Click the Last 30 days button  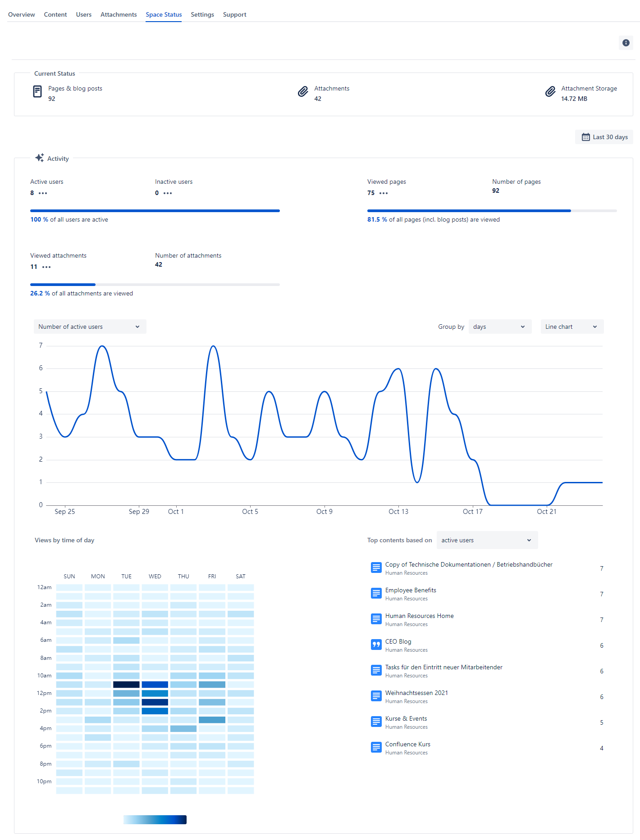pos(604,137)
